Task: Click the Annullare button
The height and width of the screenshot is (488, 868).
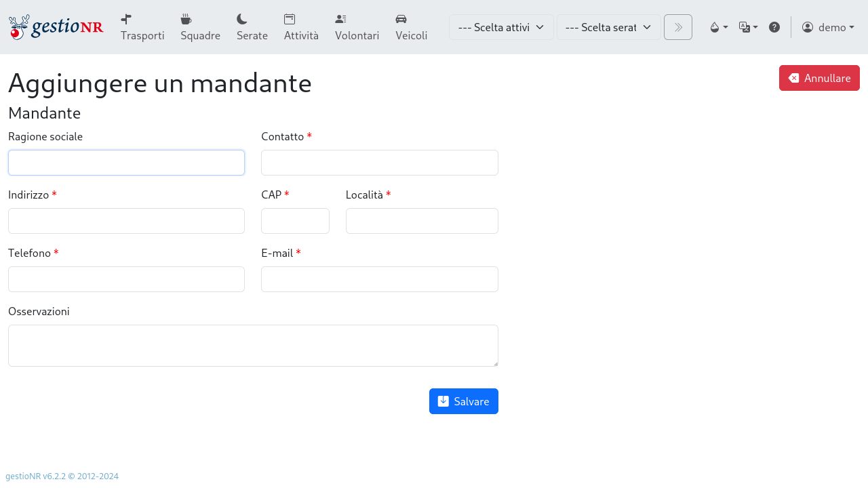Action: (x=819, y=78)
